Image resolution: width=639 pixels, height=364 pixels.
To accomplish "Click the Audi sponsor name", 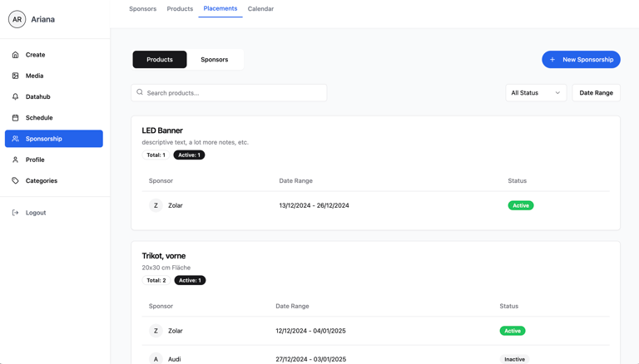I will tap(175, 359).
